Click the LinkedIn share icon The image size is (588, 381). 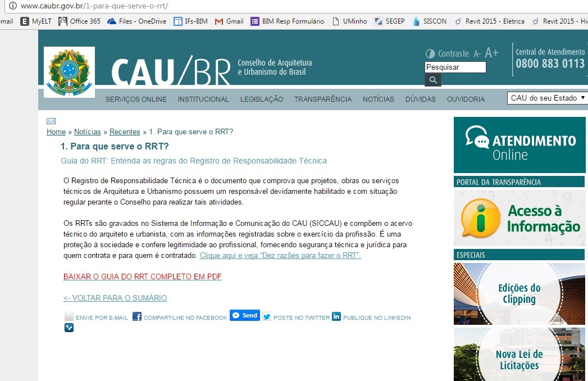[x=336, y=316]
